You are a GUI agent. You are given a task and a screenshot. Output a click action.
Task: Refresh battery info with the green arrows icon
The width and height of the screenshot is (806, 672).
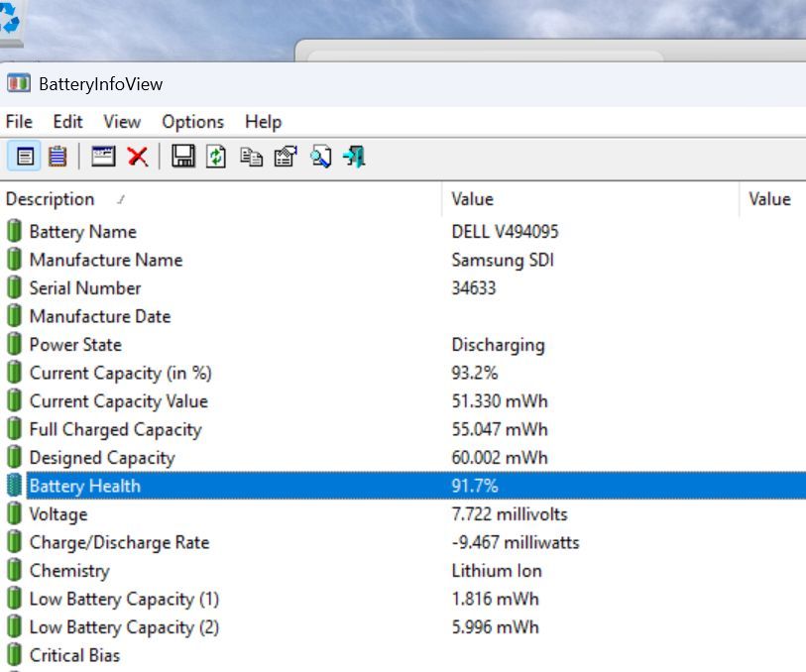tap(217, 157)
